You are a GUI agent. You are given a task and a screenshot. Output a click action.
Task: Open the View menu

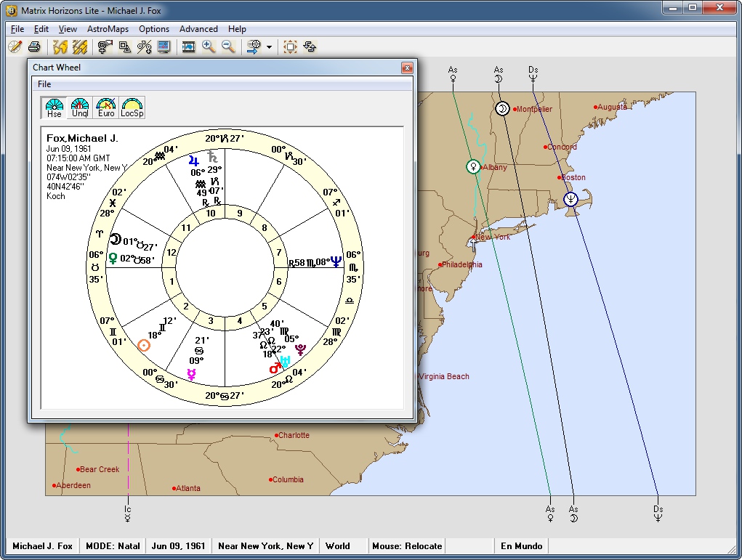[68, 29]
